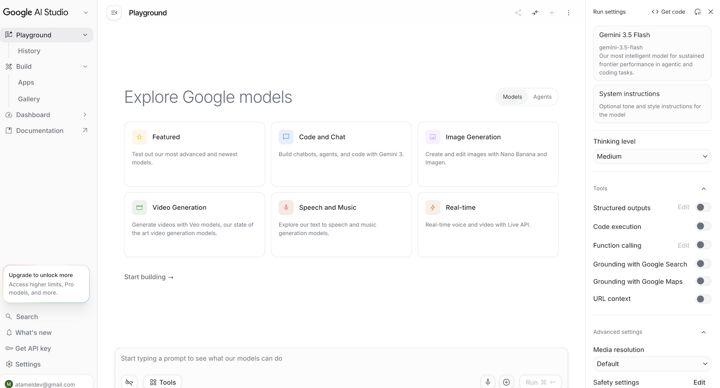Click the Settings gear icon in sidebar
720x388 pixels.
tap(9, 364)
